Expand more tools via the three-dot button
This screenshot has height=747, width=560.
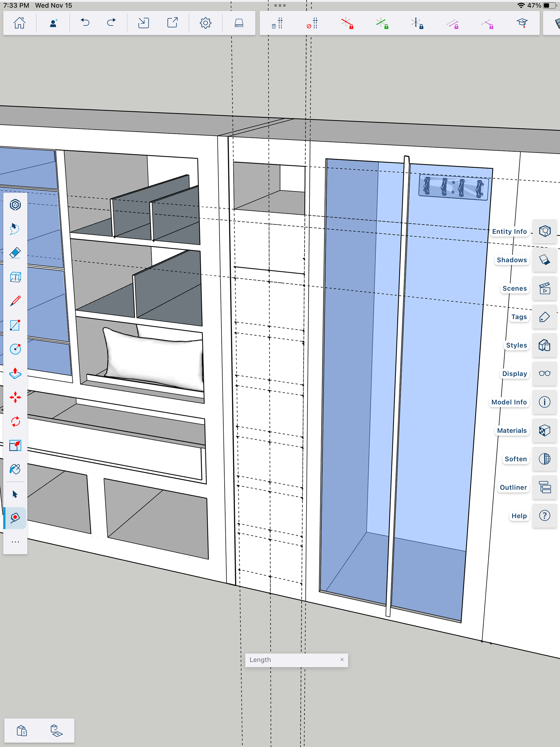(15, 542)
